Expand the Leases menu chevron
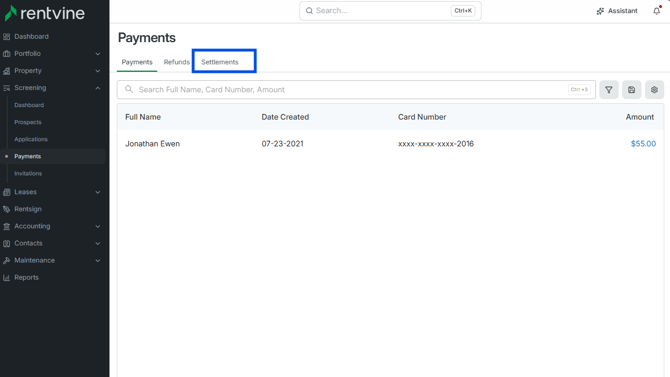 pyautogui.click(x=97, y=192)
